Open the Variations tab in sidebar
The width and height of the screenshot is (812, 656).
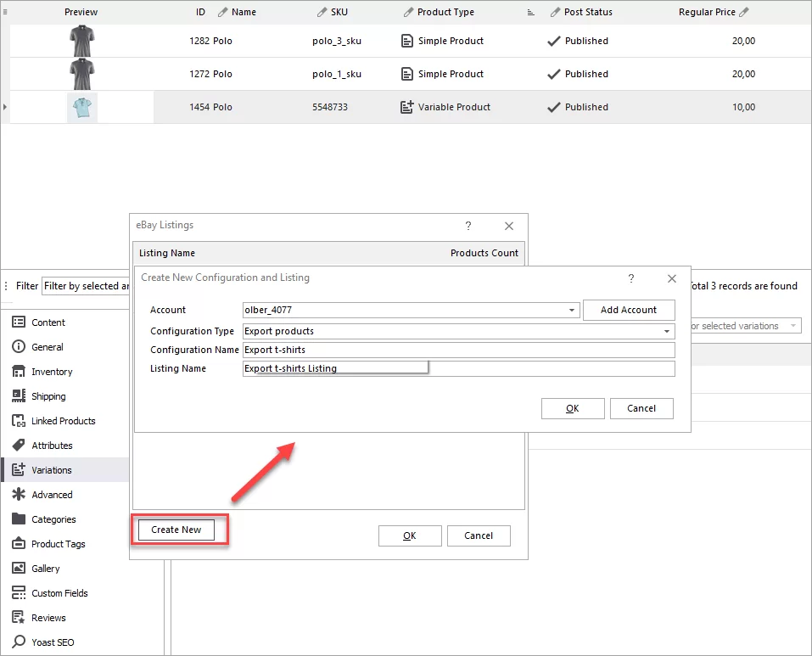(x=52, y=470)
